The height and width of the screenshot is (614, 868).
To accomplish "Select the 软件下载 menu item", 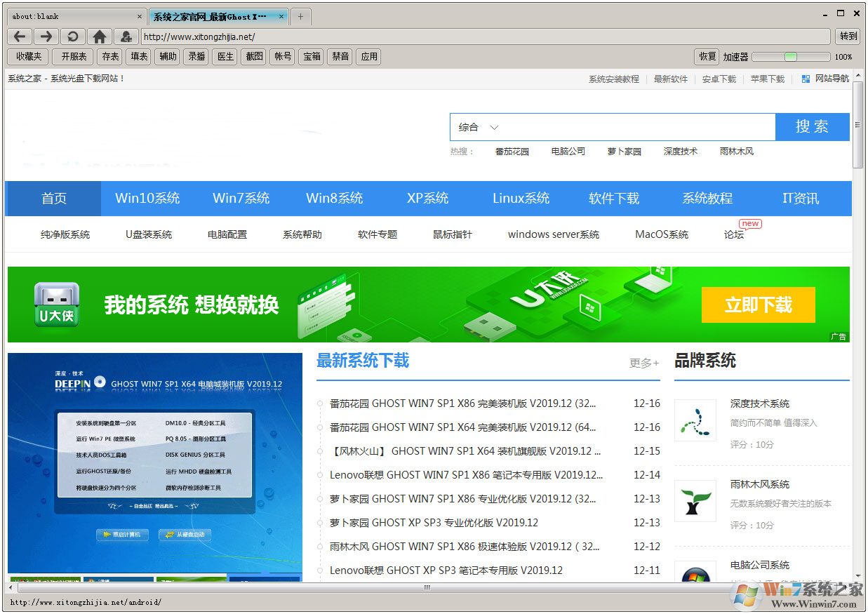I will 614,199.
